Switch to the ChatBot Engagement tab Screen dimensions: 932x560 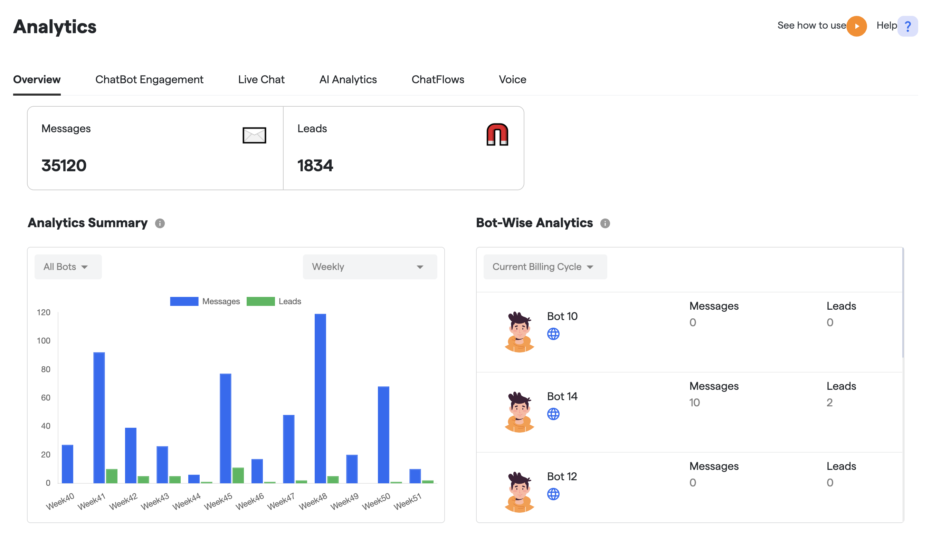coord(149,80)
